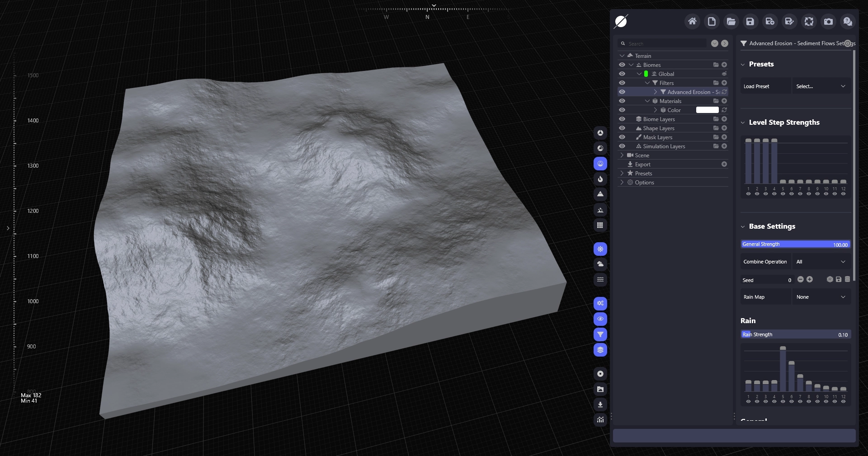Open the Load Preset dropdown
Screen dimensions: 868x456
click(821, 86)
